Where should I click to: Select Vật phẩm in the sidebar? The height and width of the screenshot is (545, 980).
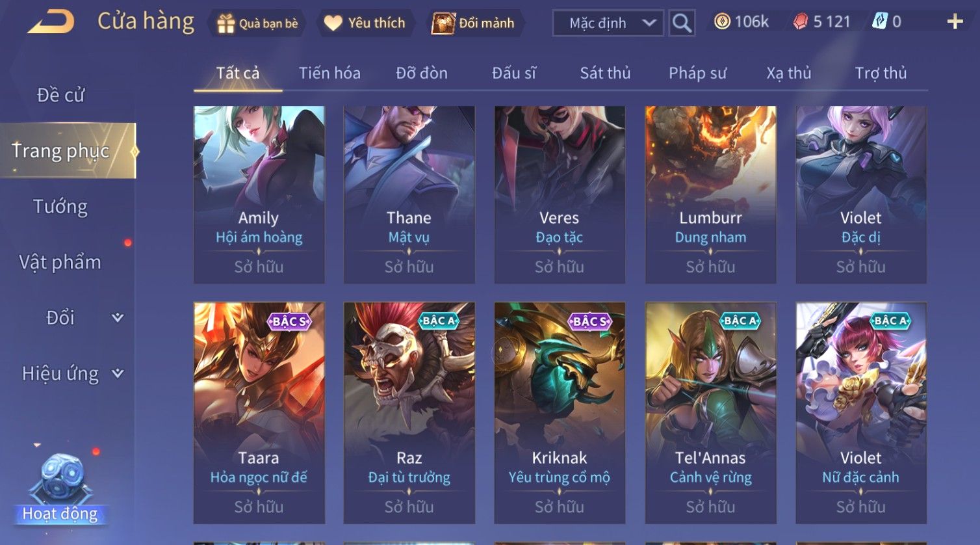[x=60, y=262]
